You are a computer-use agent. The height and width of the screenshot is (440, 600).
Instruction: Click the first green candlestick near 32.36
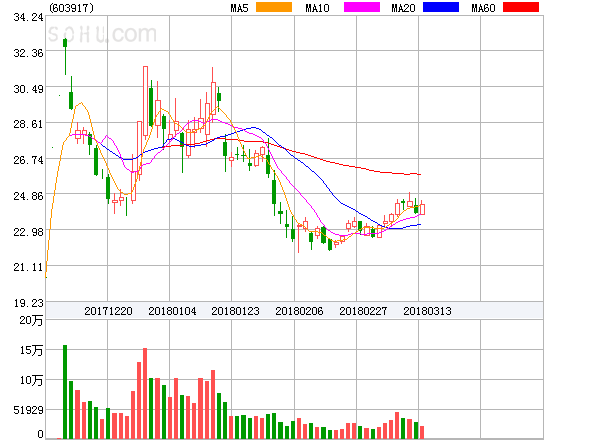(x=65, y=57)
